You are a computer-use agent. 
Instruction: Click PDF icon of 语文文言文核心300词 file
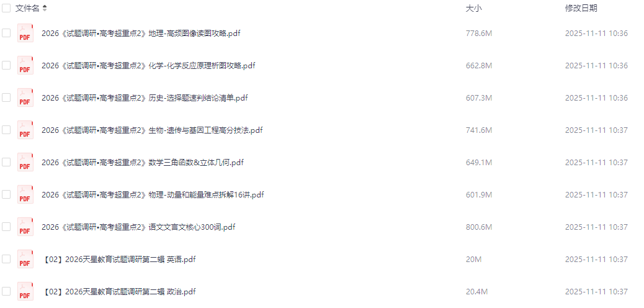point(25,227)
